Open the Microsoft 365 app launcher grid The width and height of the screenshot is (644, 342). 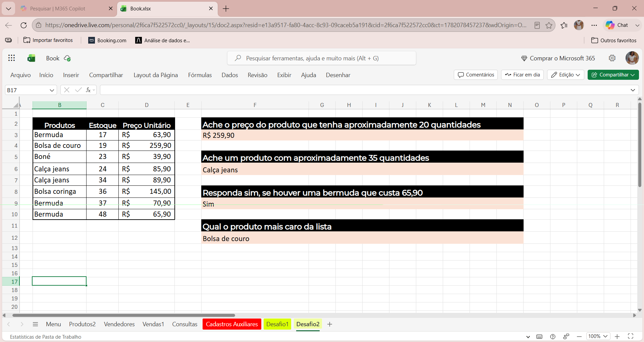pos(11,58)
